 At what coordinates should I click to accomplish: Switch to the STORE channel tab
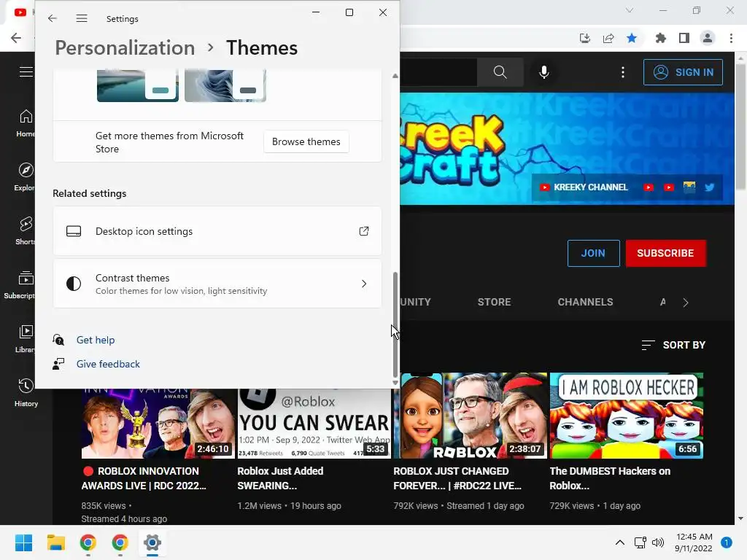point(494,303)
